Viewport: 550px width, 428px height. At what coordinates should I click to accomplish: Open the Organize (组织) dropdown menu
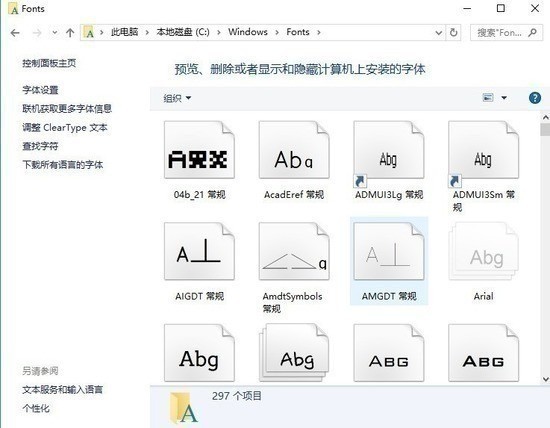click(x=177, y=98)
